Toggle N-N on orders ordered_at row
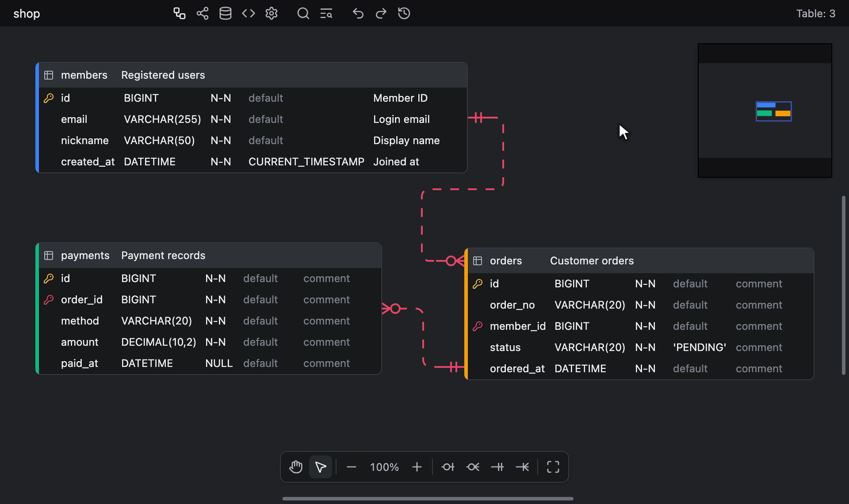Screen dimensions: 849x504 coord(645,369)
